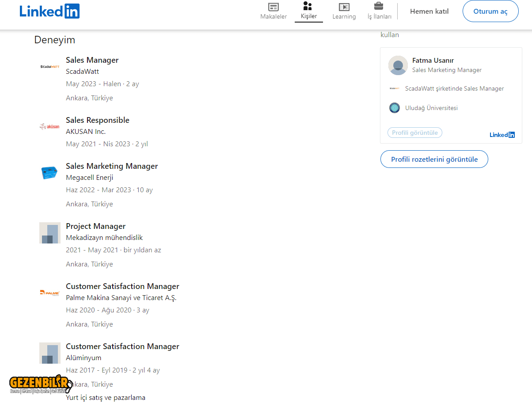Click the AKUSAN Inc. company name
This screenshot has height=403, width=532.
(86, 132)
